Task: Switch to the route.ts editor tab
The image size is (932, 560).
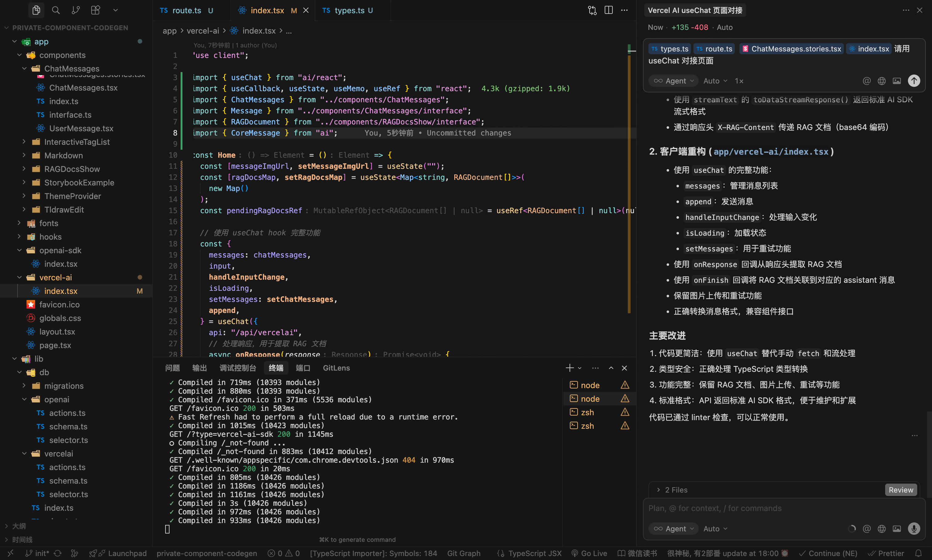Action: coord(186,10)
